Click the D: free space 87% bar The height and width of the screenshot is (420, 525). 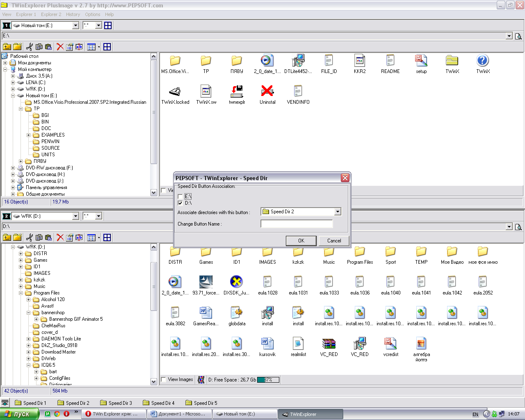[268, 380]
